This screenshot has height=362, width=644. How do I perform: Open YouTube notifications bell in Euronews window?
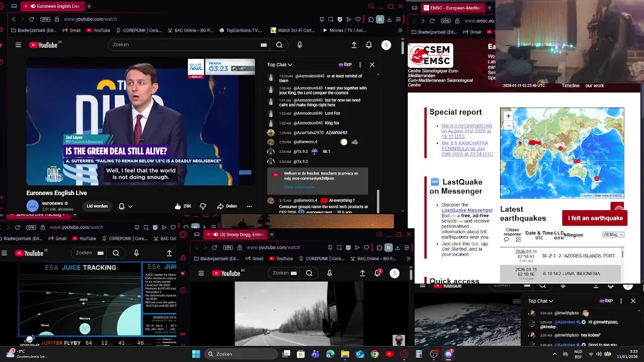[369, 45]
